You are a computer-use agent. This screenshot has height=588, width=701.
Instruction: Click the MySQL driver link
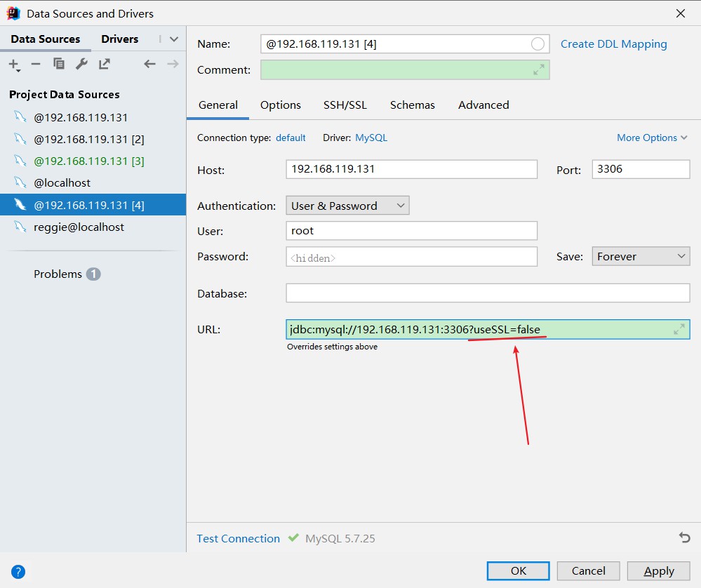(x=371, y=138)
